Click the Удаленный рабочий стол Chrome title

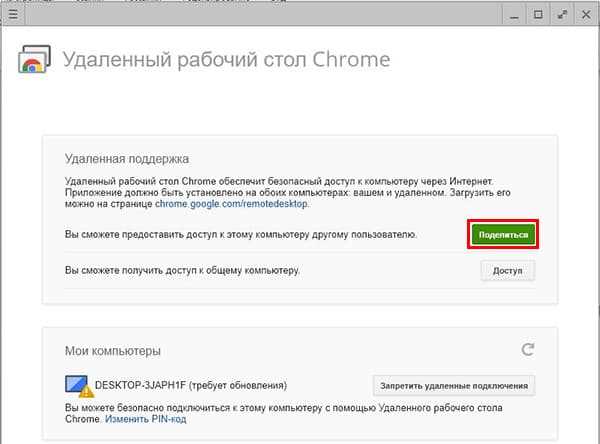click(227, 60)
